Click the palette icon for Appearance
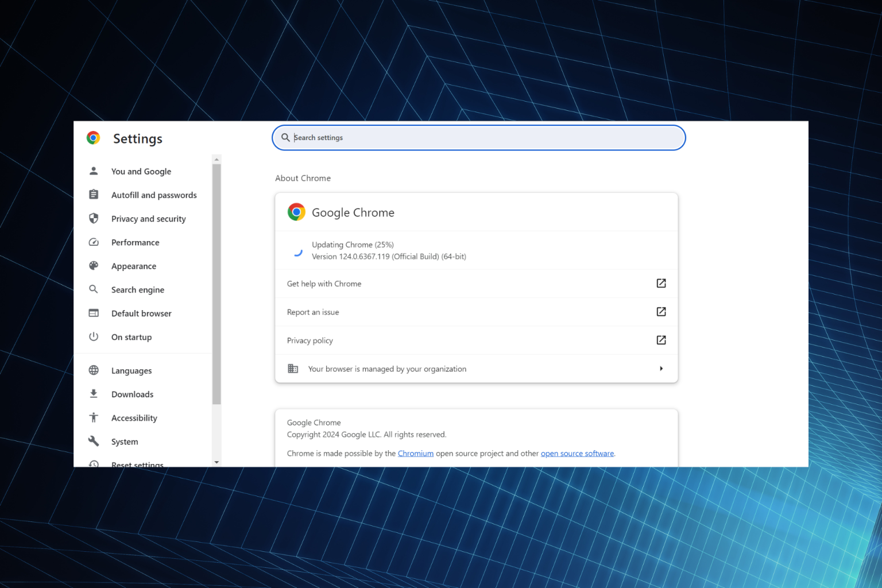882x588 pixels. coord(94,266)
